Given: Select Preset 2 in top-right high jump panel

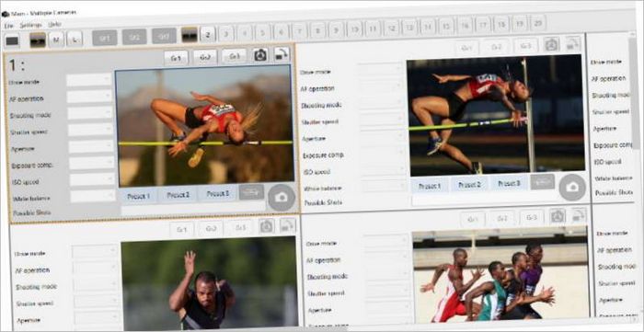Looking at the screenshot, I should [469, 185].
